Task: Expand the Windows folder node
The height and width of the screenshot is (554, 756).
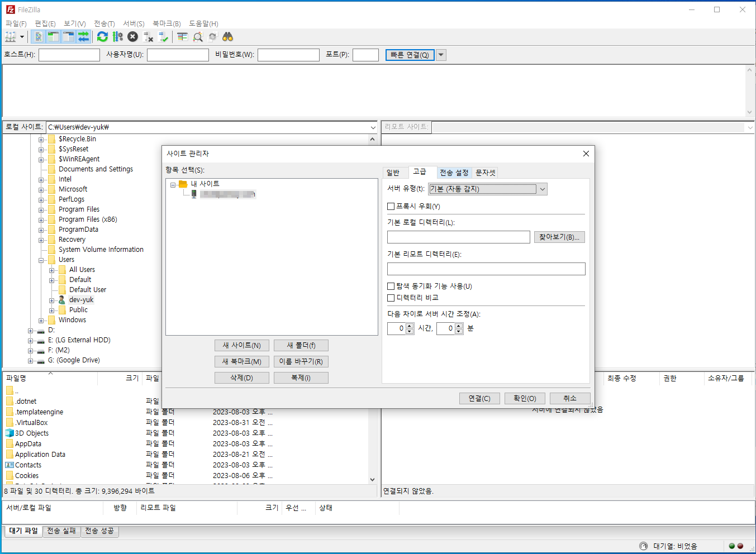Action: click(41, 321)
